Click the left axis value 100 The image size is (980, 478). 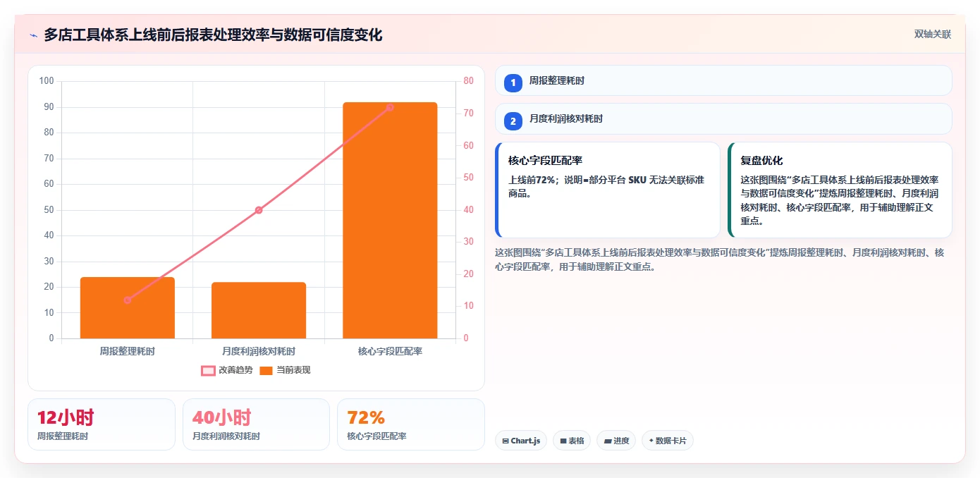pyautogui.click(x=47, y=81)
